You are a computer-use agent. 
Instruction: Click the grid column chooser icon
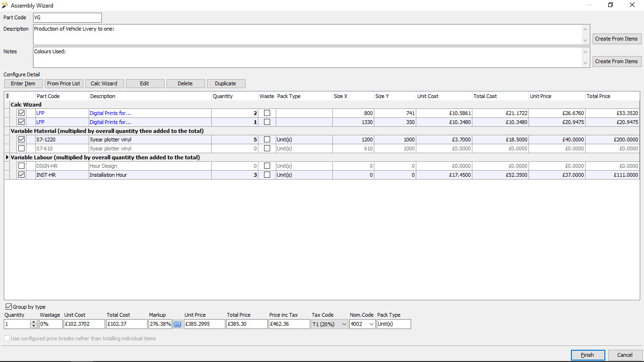(x=7, y=96)
